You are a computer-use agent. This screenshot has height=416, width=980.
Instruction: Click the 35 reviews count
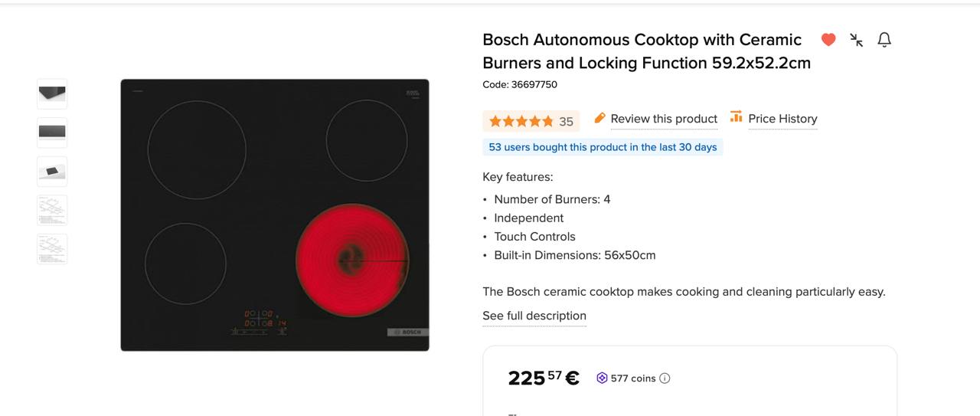[x=566, y=121]
